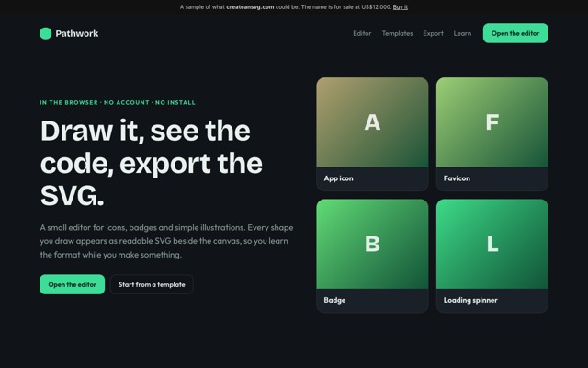Click the Badge card label
This screenshot has width=588, height=368.
point(334,300)
